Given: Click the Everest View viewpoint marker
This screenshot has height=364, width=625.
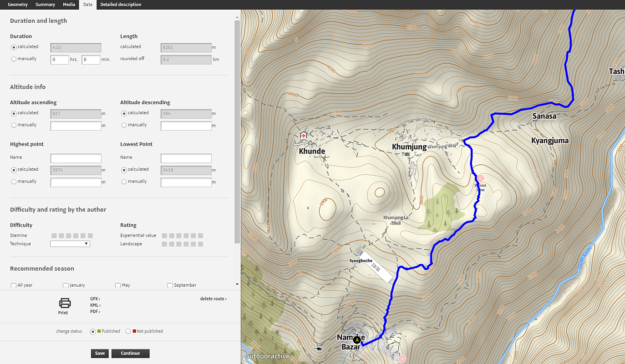Looking at the screenshot, I should 481,178.
